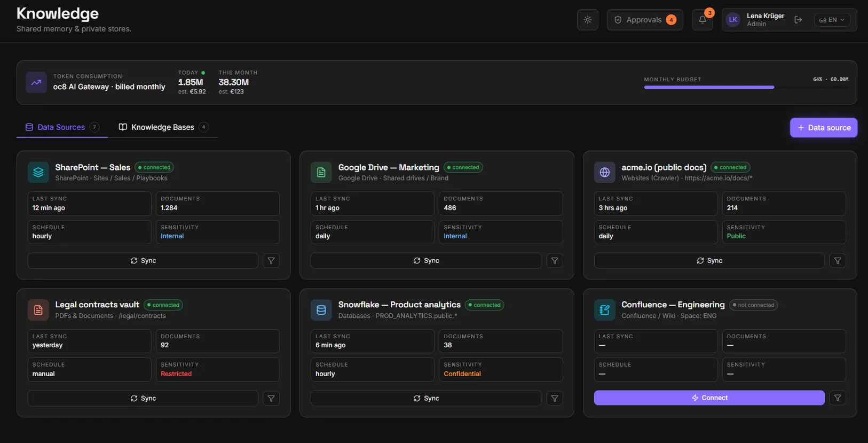Open filter for Snowflake — Product analytics
This screenshot has height=443, width=868.
[x=555, y=398]
